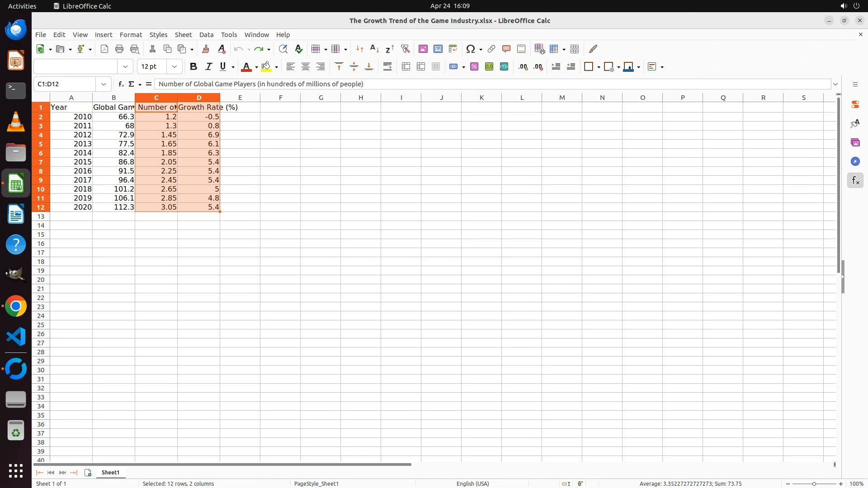Open the Name Box dropdown arrow
The image size is (868, 488).
(x=104, y=84)
